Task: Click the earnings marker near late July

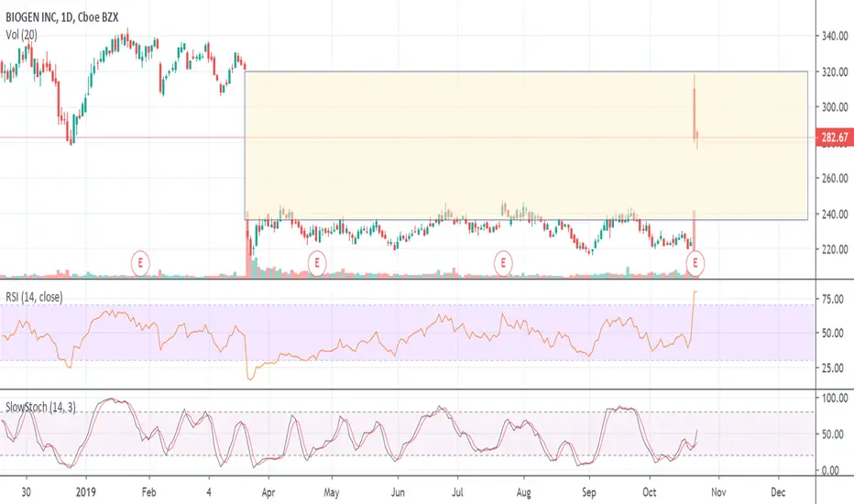Action: tap(503, 263)
